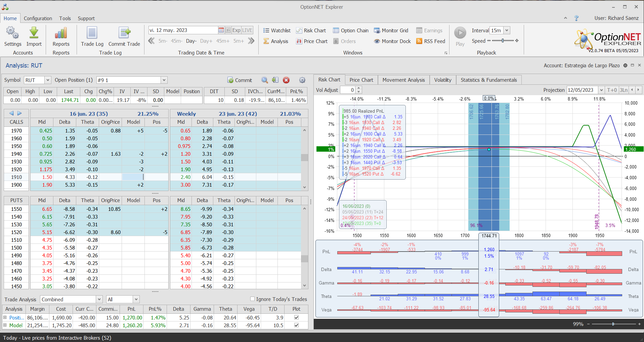Open the Configuration menu tab
The height and width of the screenshot is (342, 644).
point(38,18)
